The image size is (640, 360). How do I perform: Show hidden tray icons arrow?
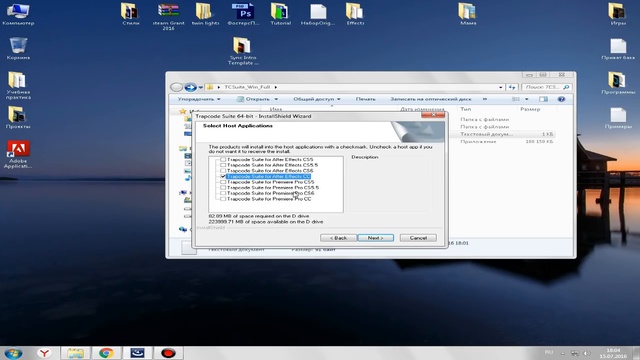coord(562,353)
